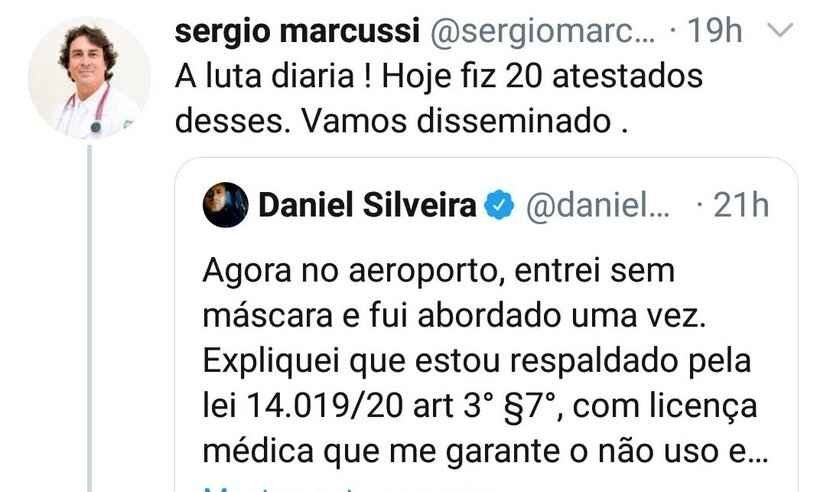
Task: Click the 'Daniel Silveira' display name
Action: pyautogui.click(x=367, y=205)
